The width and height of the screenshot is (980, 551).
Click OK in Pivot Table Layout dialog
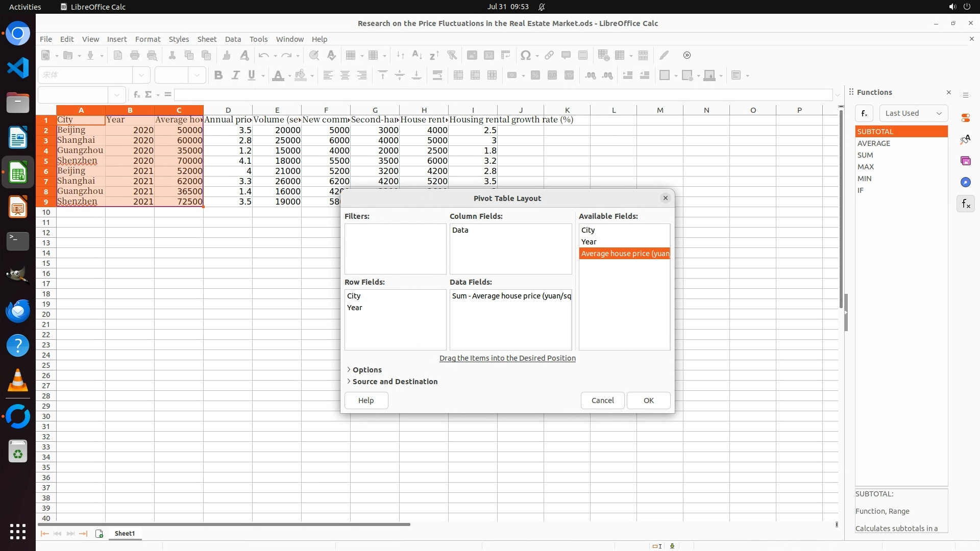point(648,400)
